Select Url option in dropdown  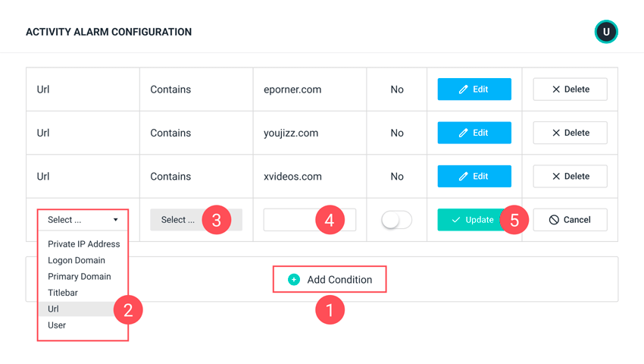(x=54, y=309)
